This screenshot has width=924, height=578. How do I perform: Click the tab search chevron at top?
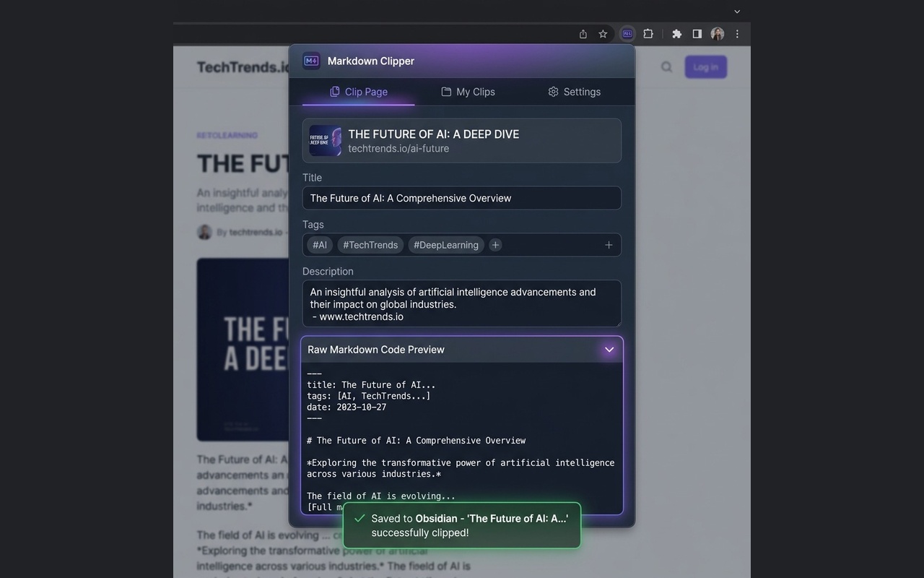pyautogui.click(x=737, y=12)
